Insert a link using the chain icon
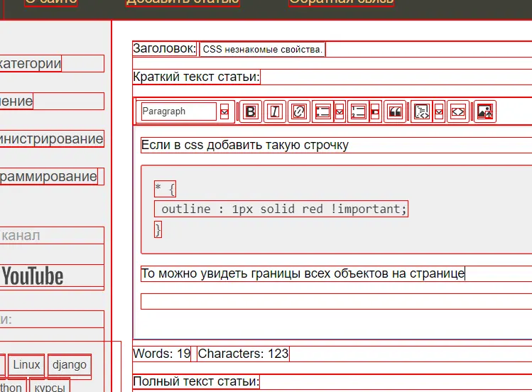 point(299,111)
